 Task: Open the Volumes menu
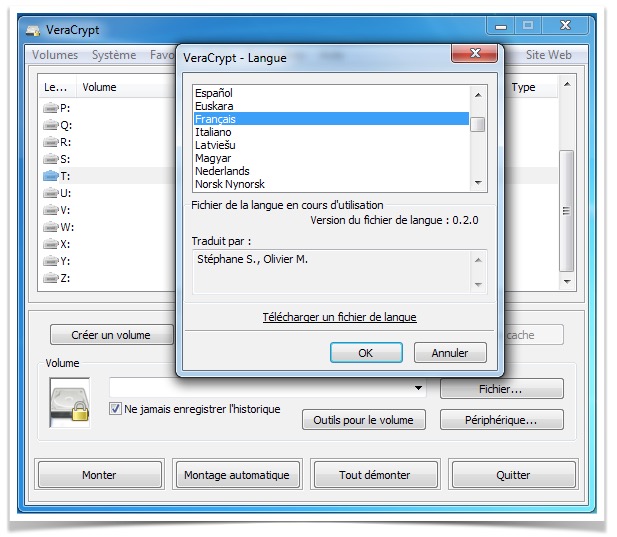click(55, 55)
